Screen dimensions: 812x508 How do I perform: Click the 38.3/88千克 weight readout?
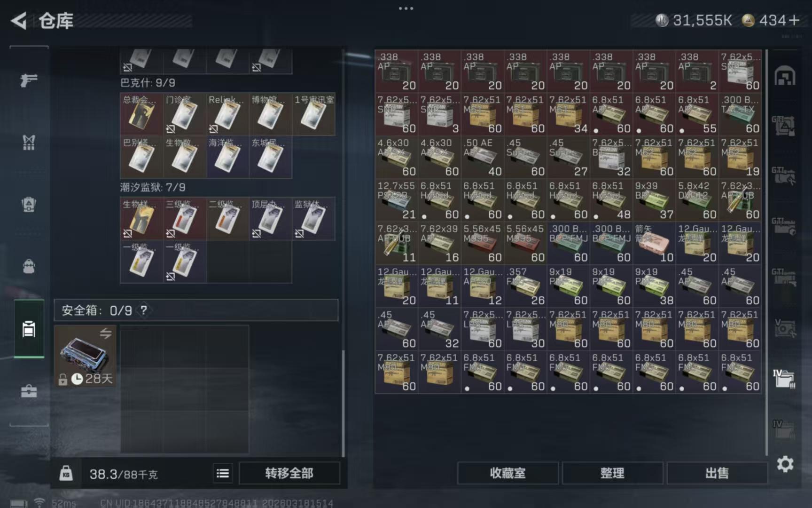click(124, 474)
